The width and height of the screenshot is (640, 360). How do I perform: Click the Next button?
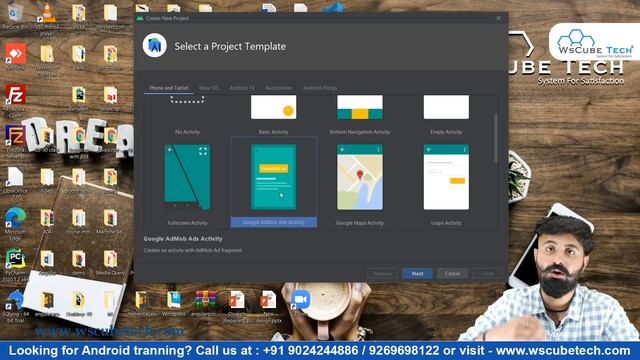tap(417, 273)
